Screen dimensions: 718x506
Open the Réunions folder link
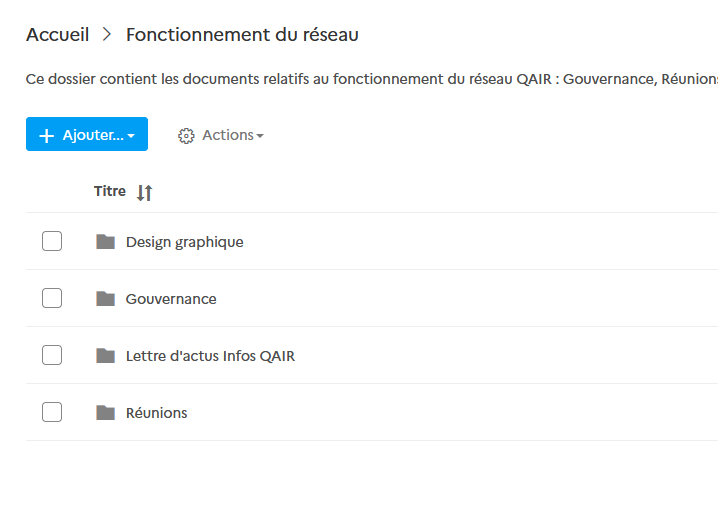[156, 413]
